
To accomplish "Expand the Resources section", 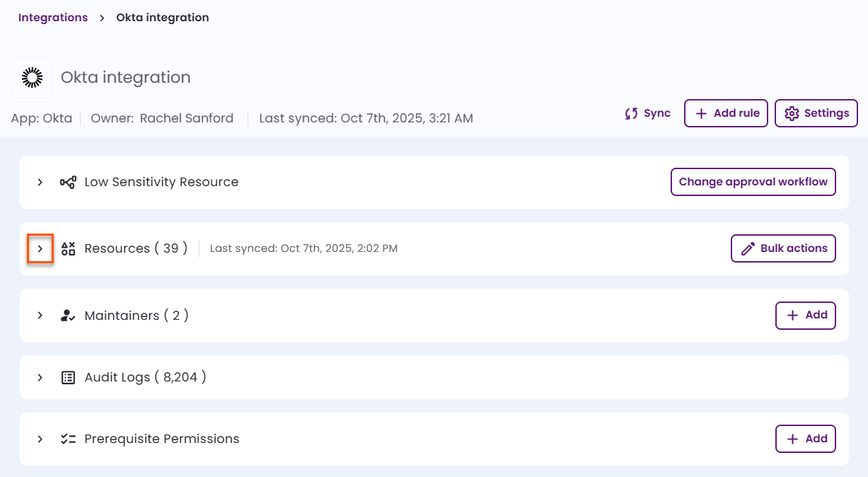I will point(40,248).
